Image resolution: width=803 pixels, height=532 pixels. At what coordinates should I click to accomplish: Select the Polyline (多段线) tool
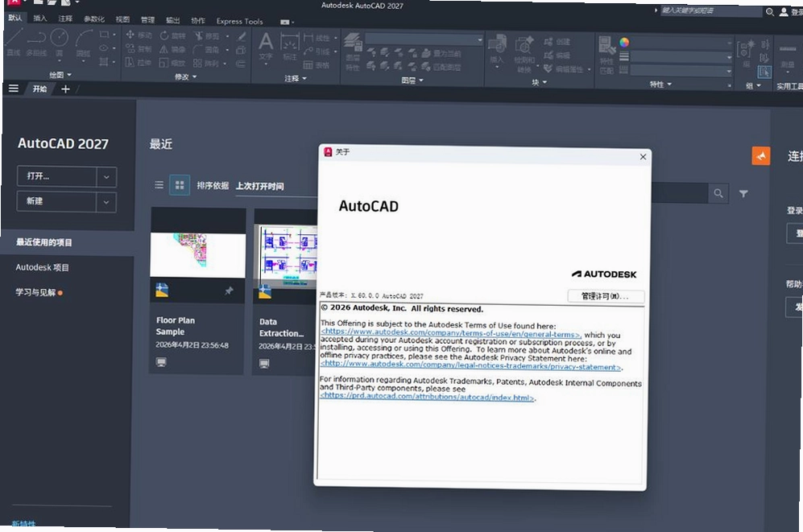36,42
